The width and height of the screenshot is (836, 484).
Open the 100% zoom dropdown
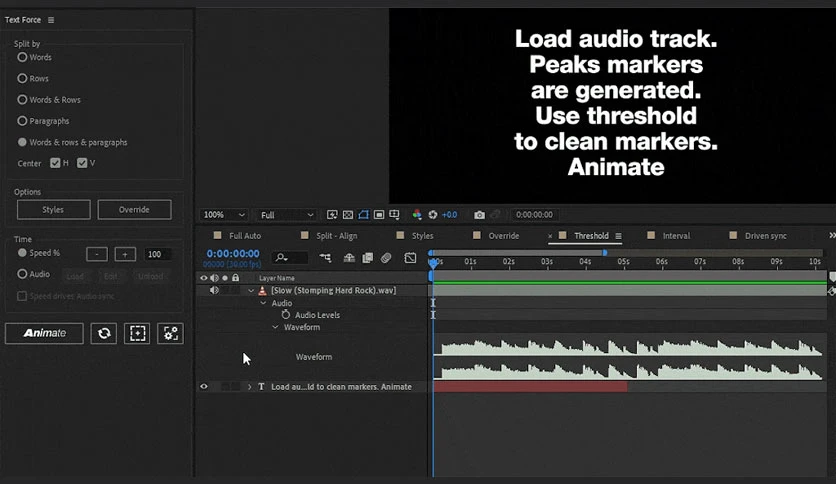click(x=223, y=215)
